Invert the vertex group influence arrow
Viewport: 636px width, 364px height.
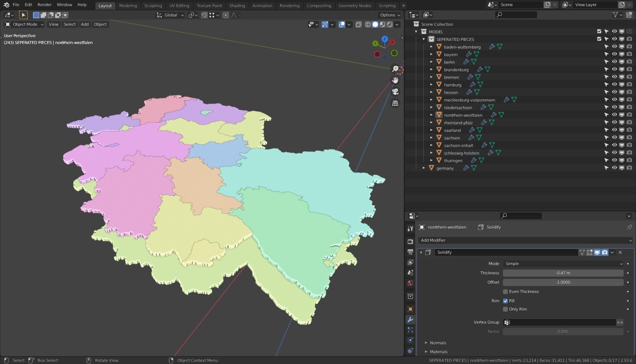(620, 322)
